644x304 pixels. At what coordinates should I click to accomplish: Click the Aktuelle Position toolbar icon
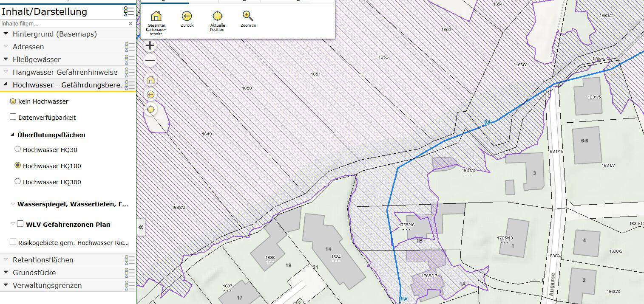tap(217, 16)
